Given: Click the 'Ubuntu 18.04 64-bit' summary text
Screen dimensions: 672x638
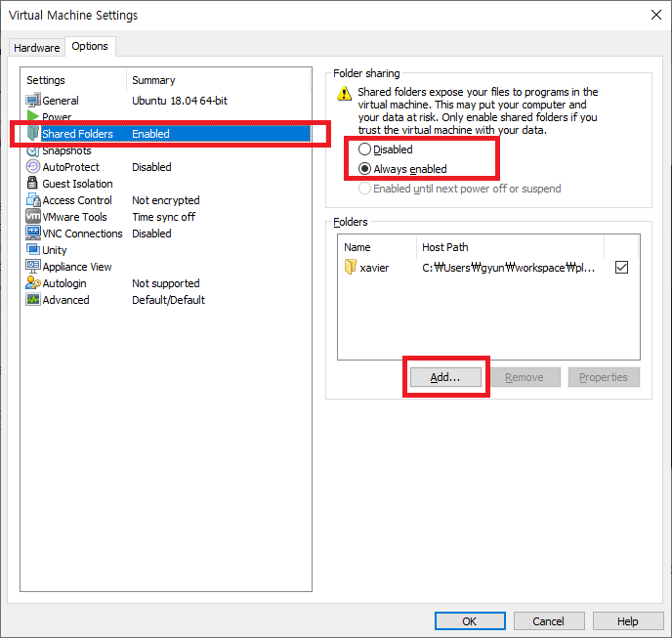Looking at the screenshot, I should [x=180, y=101].
